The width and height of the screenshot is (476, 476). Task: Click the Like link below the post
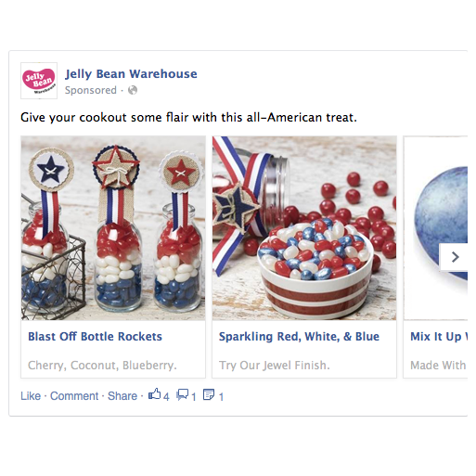(31, 396)
